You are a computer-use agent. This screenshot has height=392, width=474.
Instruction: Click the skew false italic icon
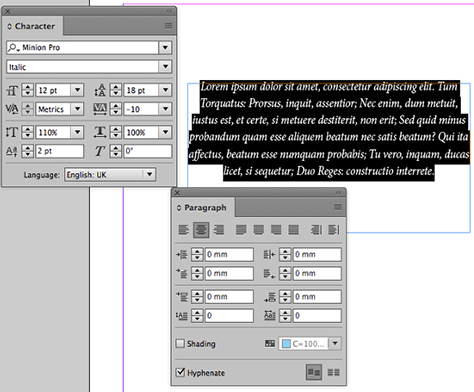point(100,151)
